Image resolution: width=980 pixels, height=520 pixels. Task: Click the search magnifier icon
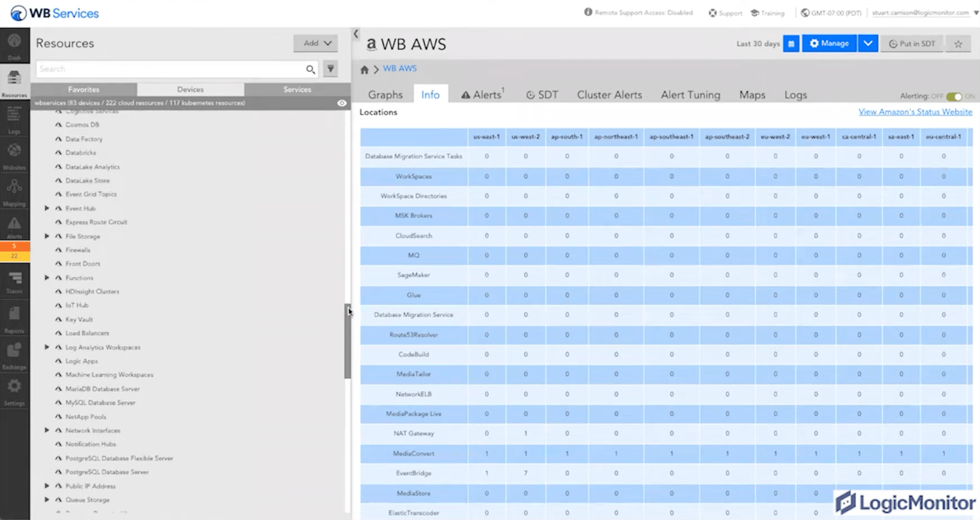pos(310,69)
